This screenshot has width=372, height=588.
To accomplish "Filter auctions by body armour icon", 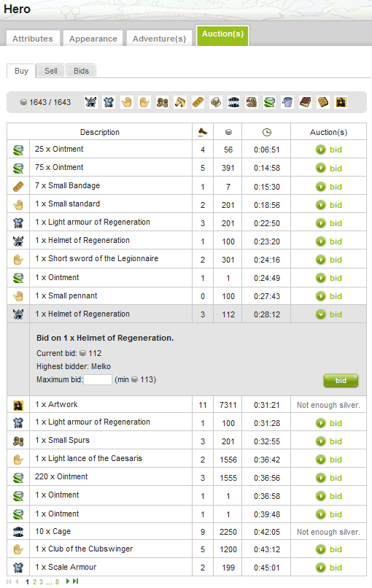I will pyautogui.click(x=109, y=102).
